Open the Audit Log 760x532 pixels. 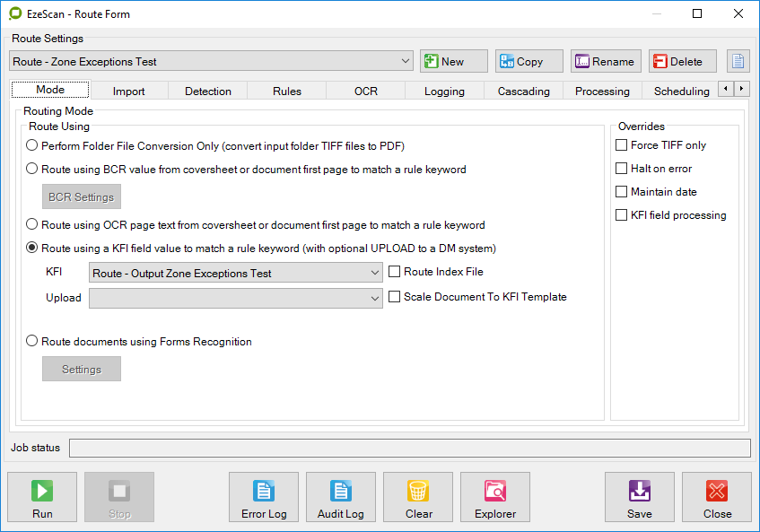[341, 497]
